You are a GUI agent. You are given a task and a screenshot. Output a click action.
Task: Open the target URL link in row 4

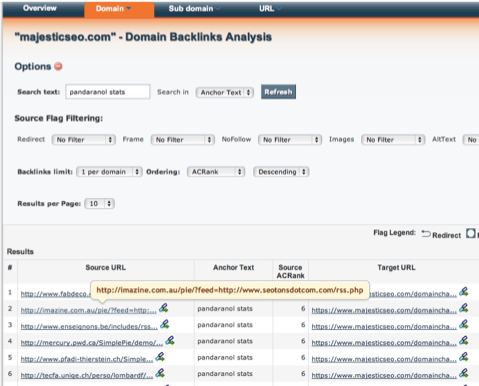[384, 343]
